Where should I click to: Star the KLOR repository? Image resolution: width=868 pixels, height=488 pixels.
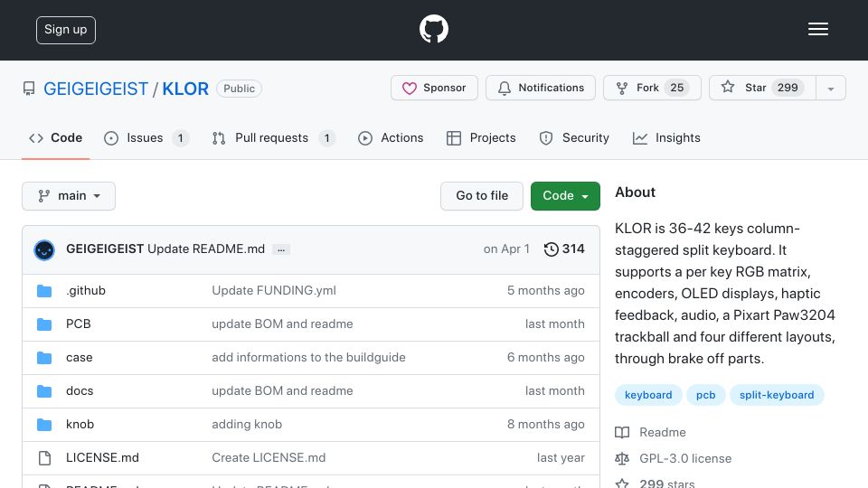762,88
